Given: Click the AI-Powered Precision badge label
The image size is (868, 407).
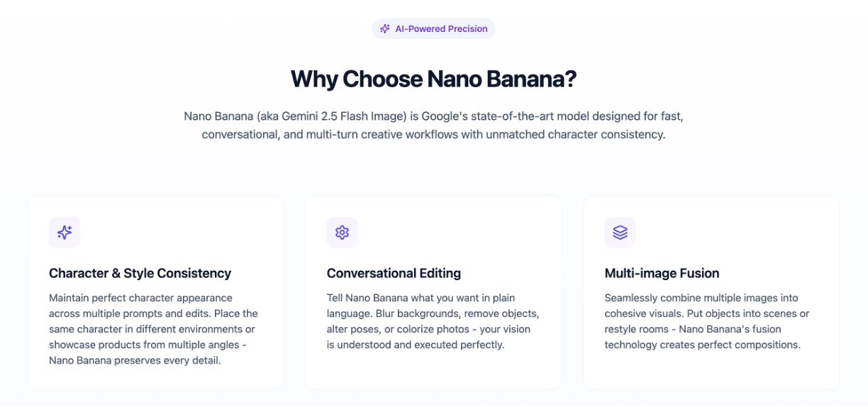Looking at the screenshot, I should pos(441,29).
